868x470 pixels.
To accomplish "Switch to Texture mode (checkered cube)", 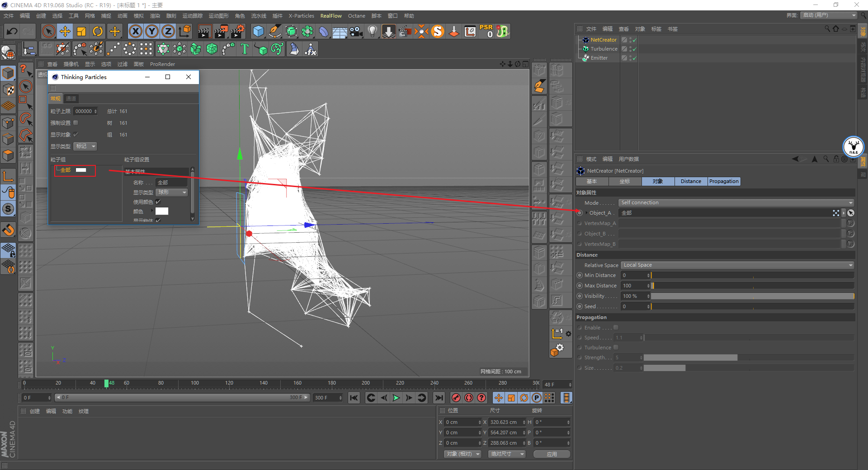I will [x=9, y=89].
